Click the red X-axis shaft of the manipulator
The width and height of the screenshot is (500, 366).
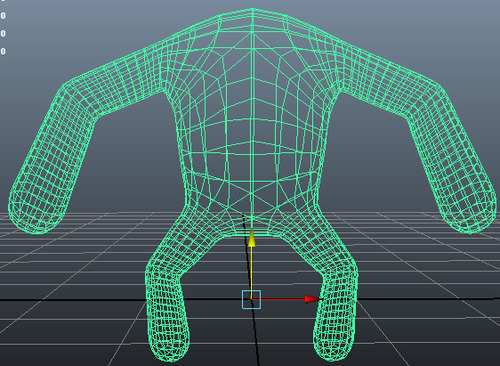[x=283, y=300]
